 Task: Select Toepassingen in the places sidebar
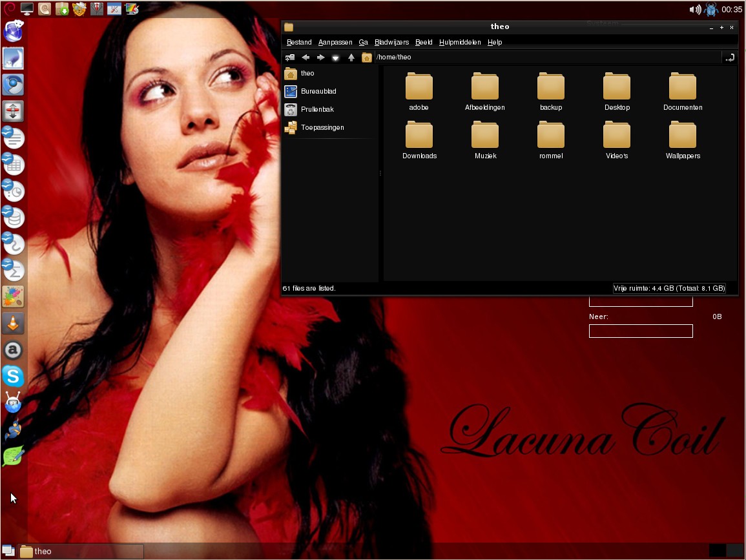[329, 127]
